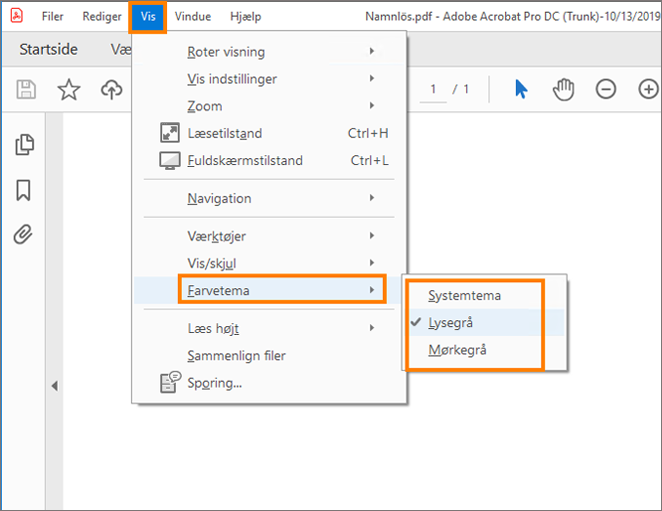
Task: Select the Systemtema color theme
Action: [x=465, y=295]
